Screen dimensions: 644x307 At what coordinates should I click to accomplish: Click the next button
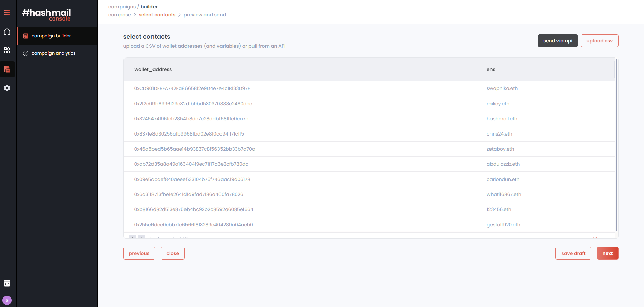tap(608, 253)
